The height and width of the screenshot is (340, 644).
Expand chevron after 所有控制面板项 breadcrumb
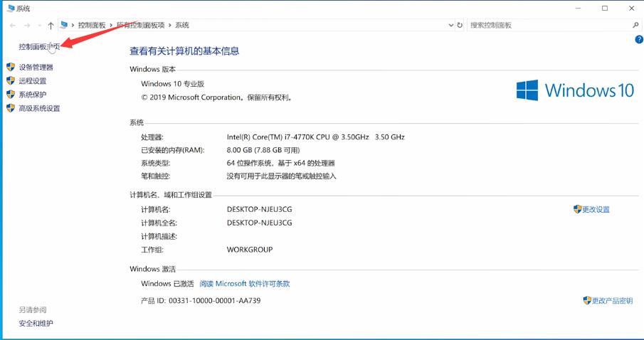click(169, 25)
